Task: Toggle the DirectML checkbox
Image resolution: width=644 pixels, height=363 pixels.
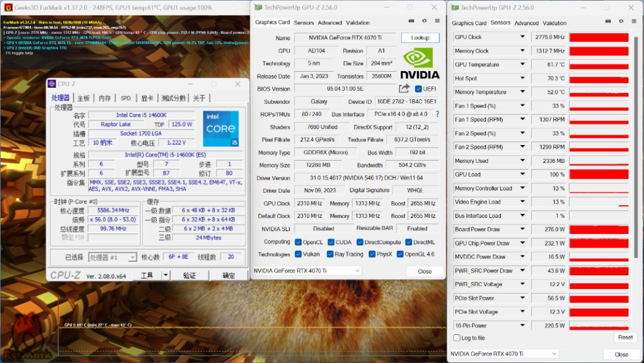Action: coord(408,242)
